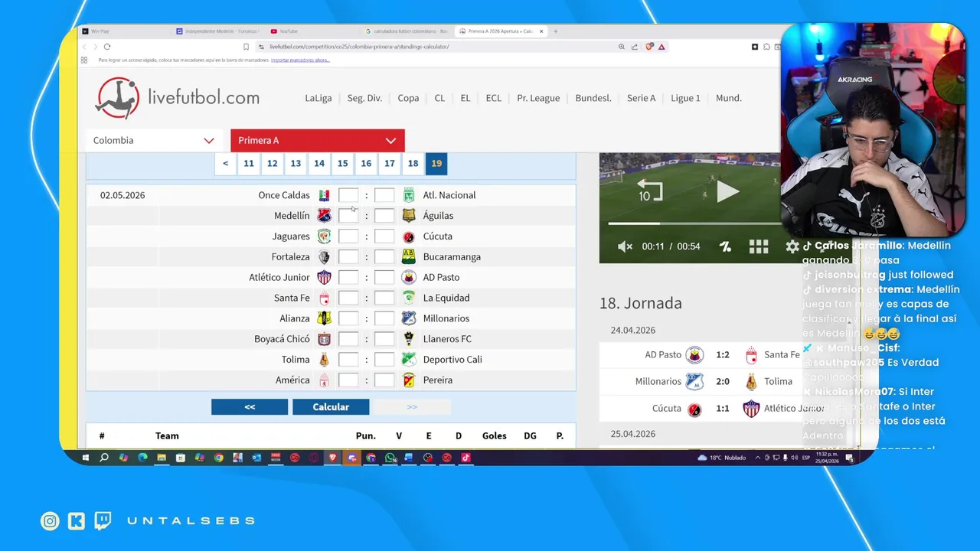
Task: Select matchday 15
Action: tap(342, 163)
